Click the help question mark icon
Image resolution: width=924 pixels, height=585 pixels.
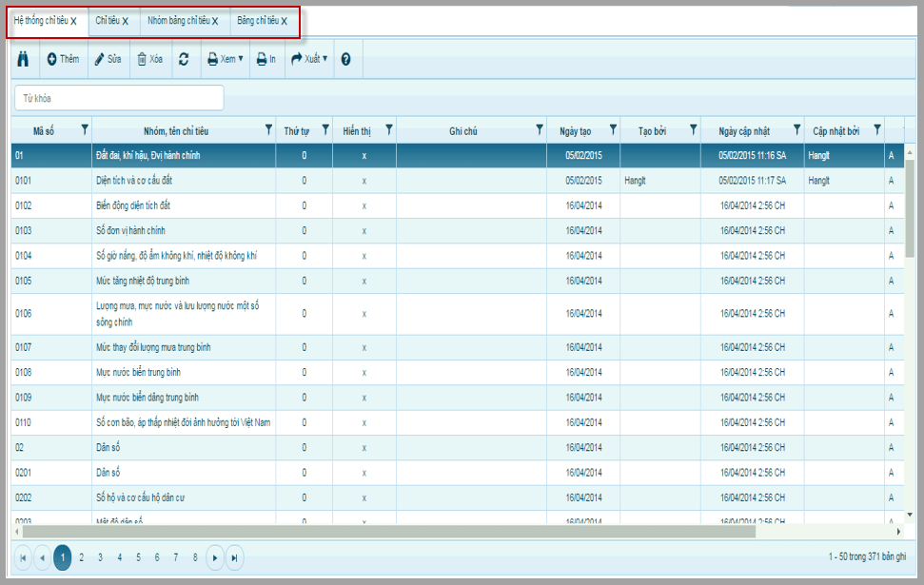(x=346, y=59)
